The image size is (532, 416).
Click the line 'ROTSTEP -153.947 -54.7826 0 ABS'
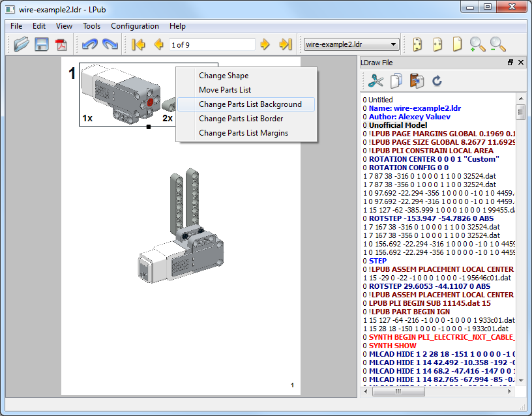[428, 218]
